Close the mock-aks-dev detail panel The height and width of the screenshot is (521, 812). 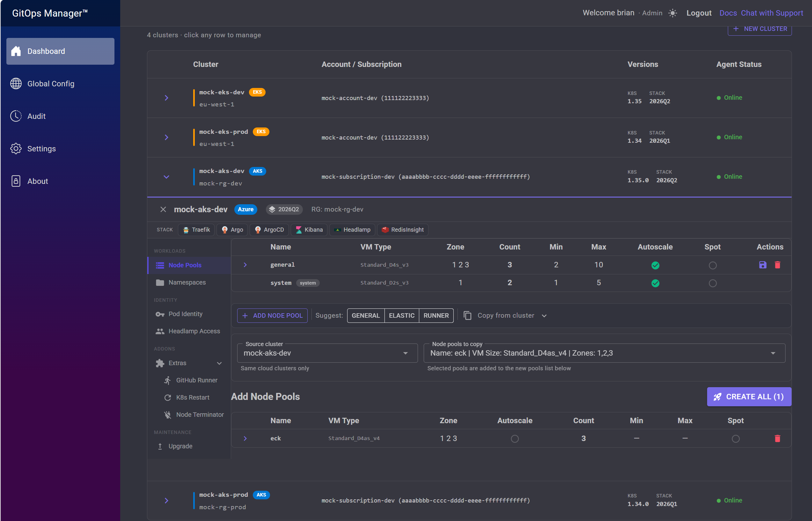163,209
